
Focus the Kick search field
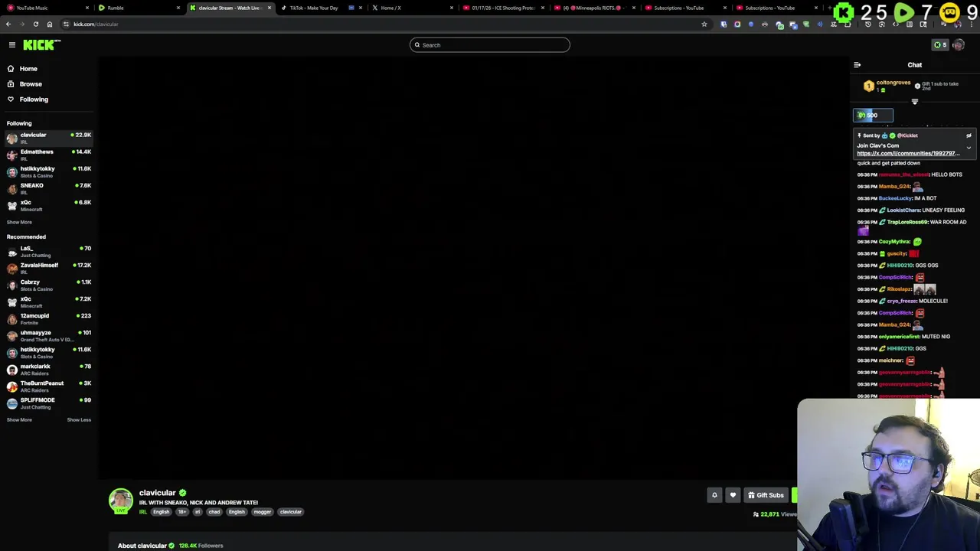pos(490,45)
